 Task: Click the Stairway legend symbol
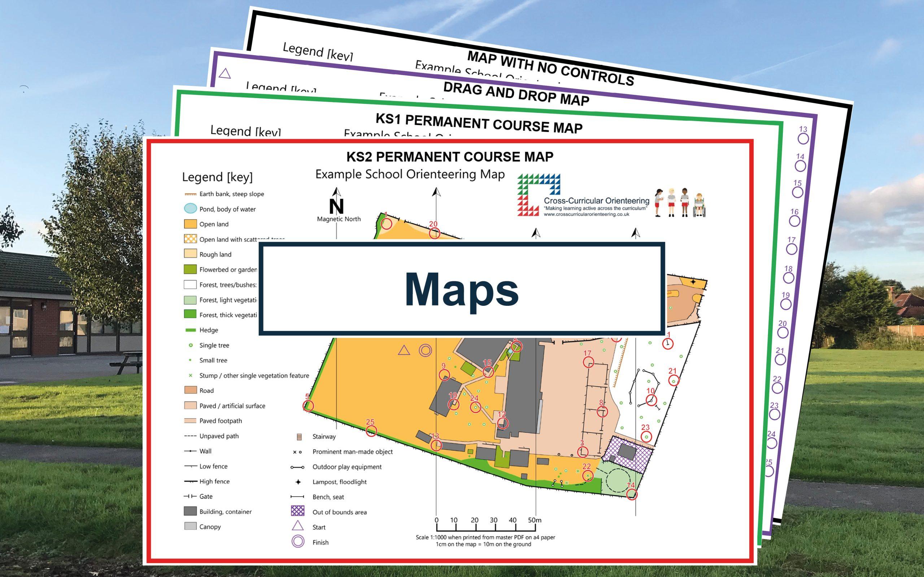(299, 437)
